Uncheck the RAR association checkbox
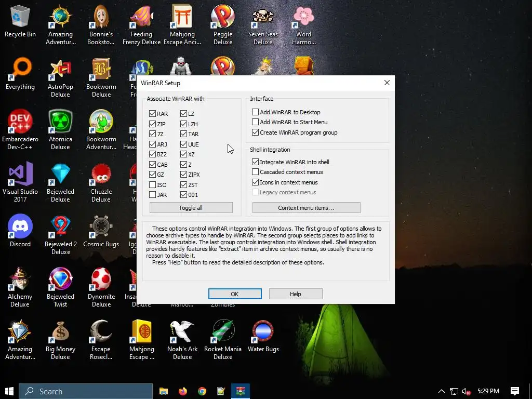 152,114
